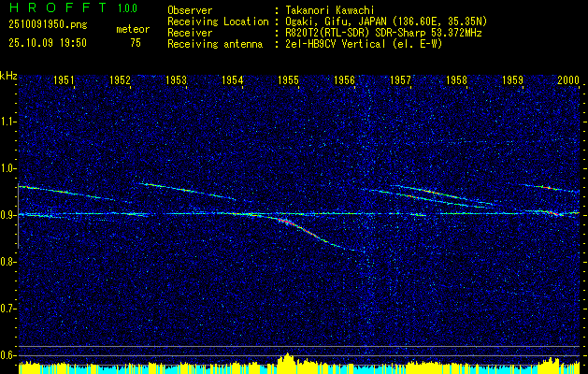Screen dimensions: 588x374
Task: Click time marker 1951
Action: point(64,80)
